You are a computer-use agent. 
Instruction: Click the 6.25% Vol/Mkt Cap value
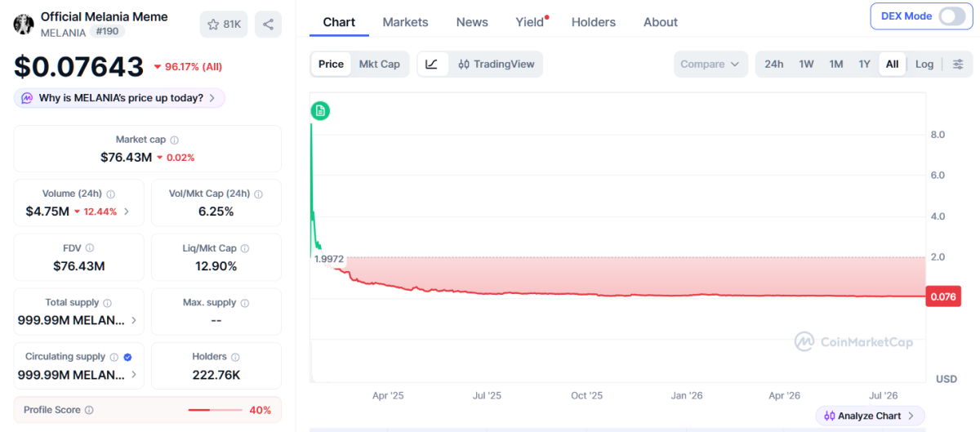[x=216, y=212]
